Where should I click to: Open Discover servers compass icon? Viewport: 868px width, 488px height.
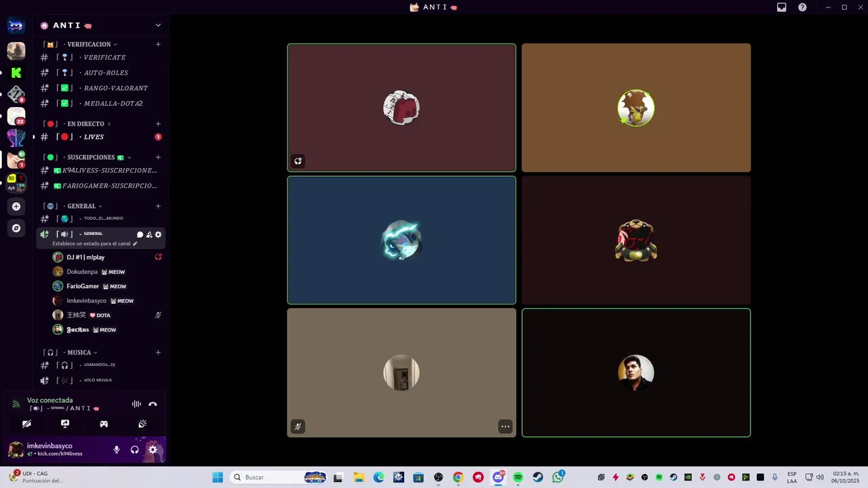[x=16, y=228]
